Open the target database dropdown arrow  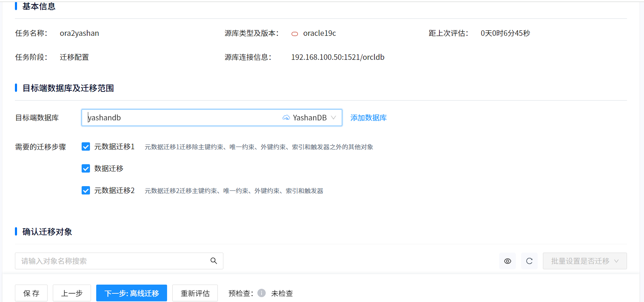(x=333, y=118)
